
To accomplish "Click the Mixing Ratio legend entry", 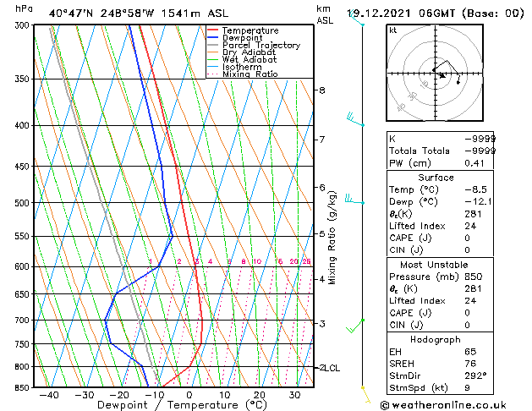I will coord(242,74).
